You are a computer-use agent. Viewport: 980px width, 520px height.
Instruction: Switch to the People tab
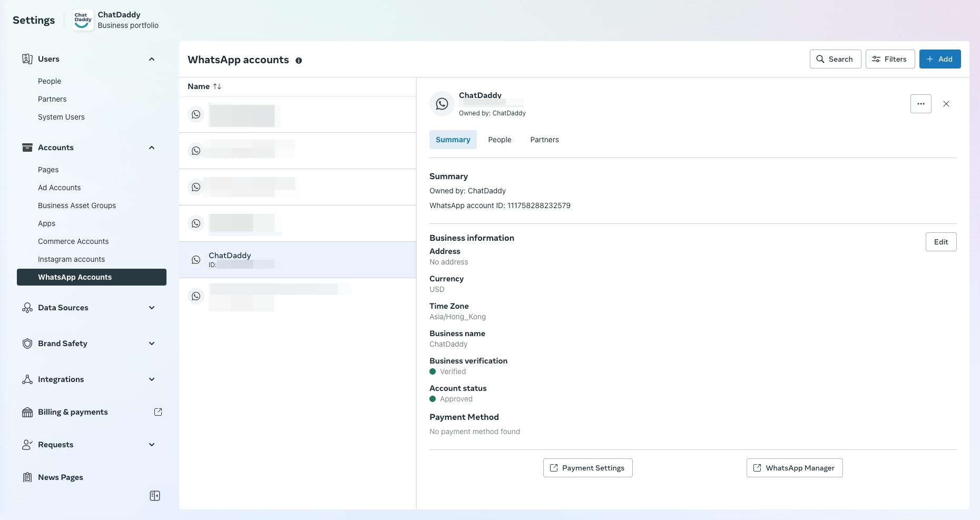point(499,140)
